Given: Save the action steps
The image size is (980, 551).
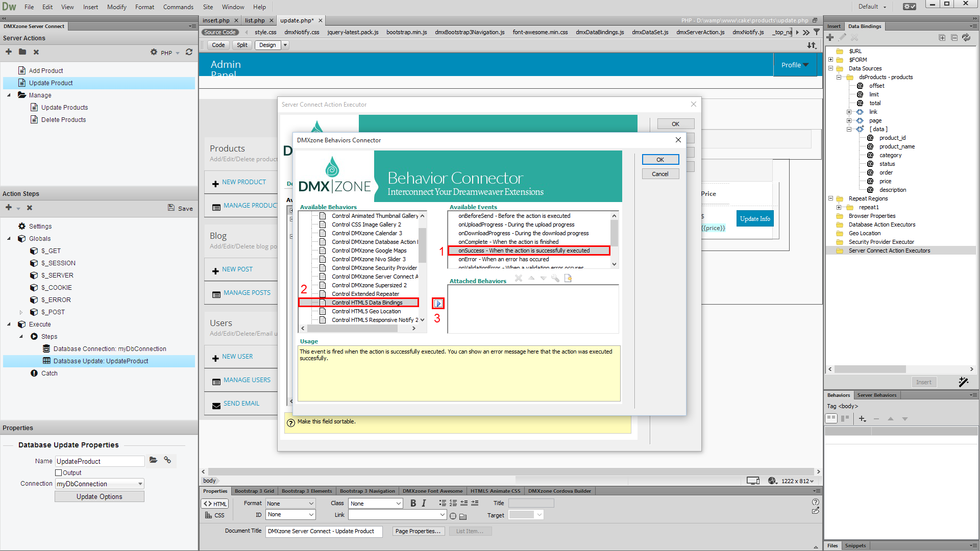Looking at the screenshot, I should click(180, 208).
